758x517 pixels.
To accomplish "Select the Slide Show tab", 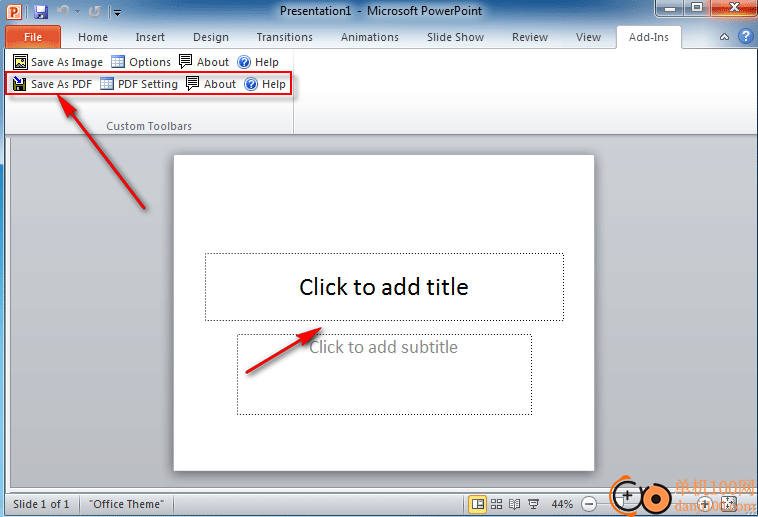I will pyautogui.click(x=455, y=37).
